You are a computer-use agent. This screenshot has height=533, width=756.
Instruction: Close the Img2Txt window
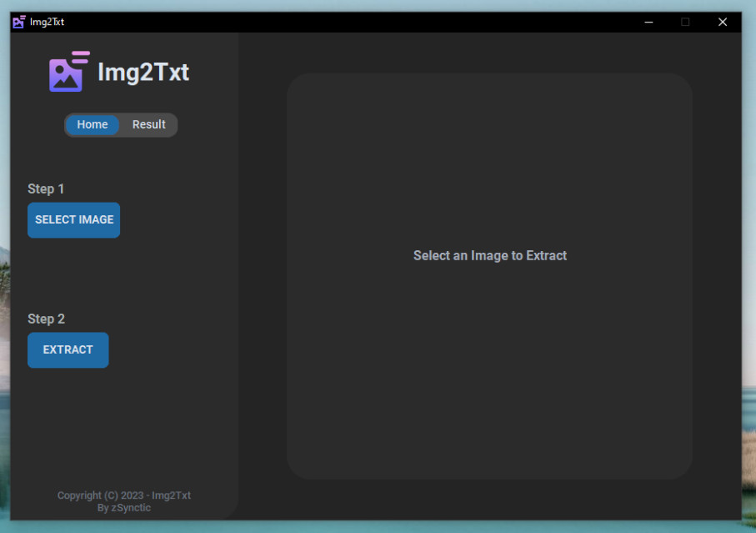tap(723, 23)
